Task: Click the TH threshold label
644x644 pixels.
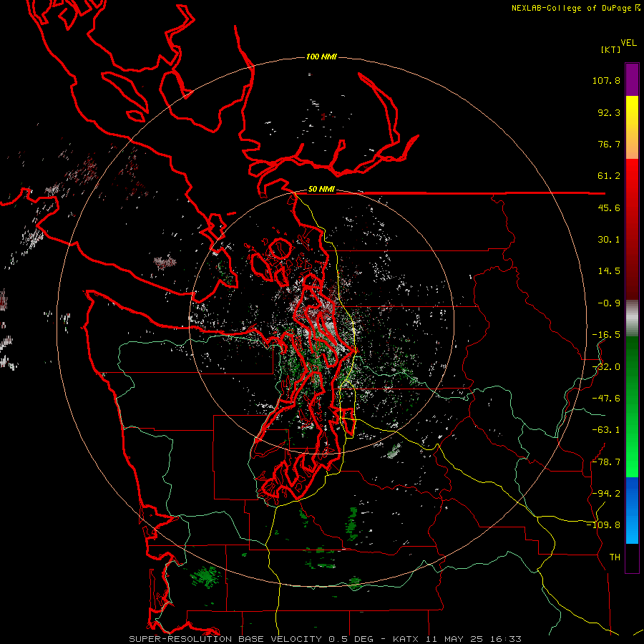Action: point(615,557)
